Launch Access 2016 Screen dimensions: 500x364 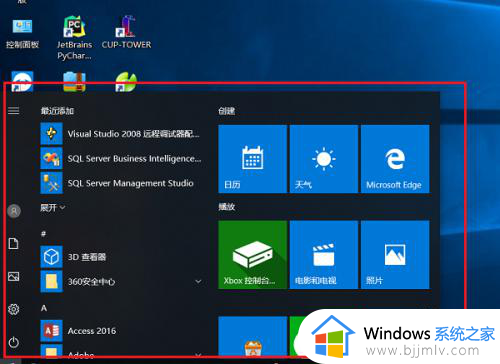tap(121, 331)
